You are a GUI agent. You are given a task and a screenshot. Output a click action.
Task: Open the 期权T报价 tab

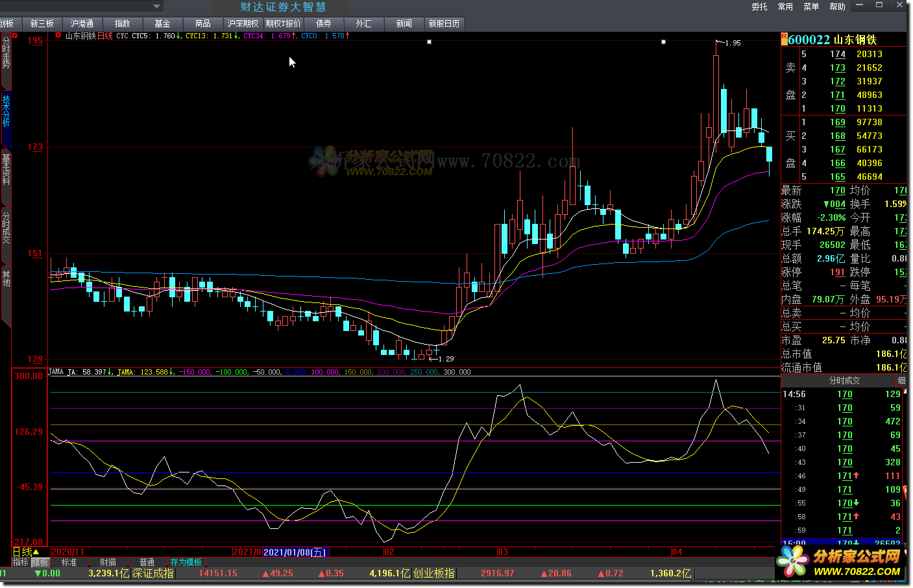point(284,23)
